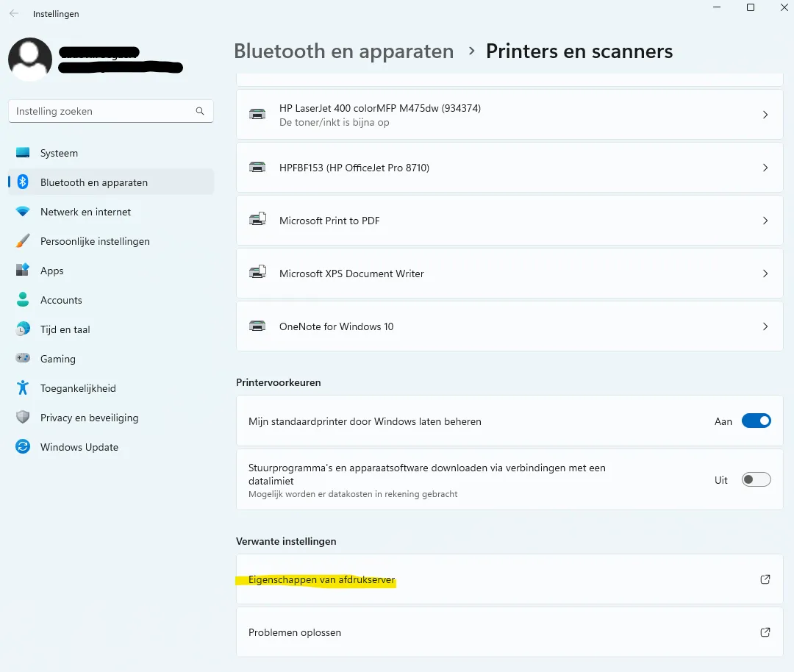Click the Windows Update sync icon
Screen dimensions: 794x672
coord(23,446)
